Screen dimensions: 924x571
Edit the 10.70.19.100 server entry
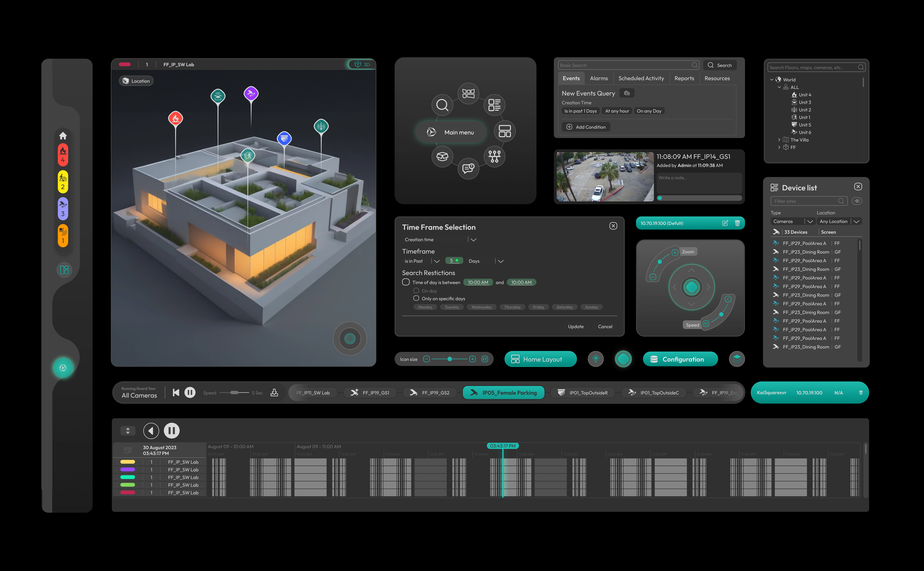[x=725, y=223]
